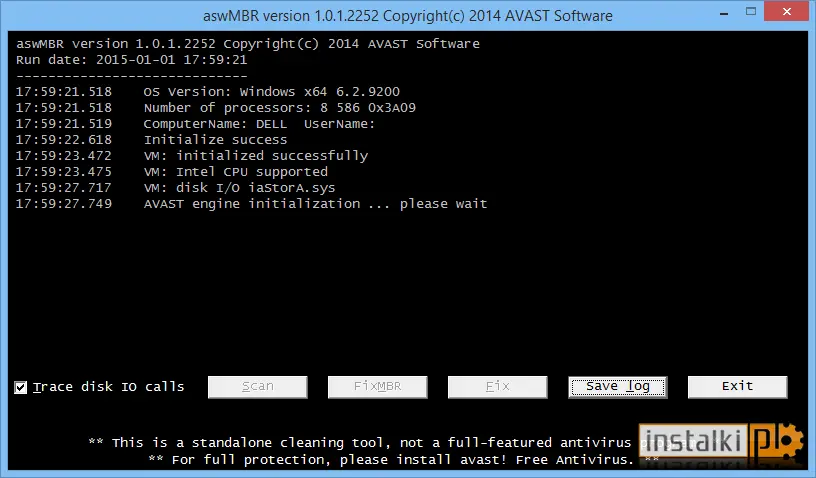Viewport: 816px width, 478px height.
Task: Click the FixMBR button
Action: [377, 387]
